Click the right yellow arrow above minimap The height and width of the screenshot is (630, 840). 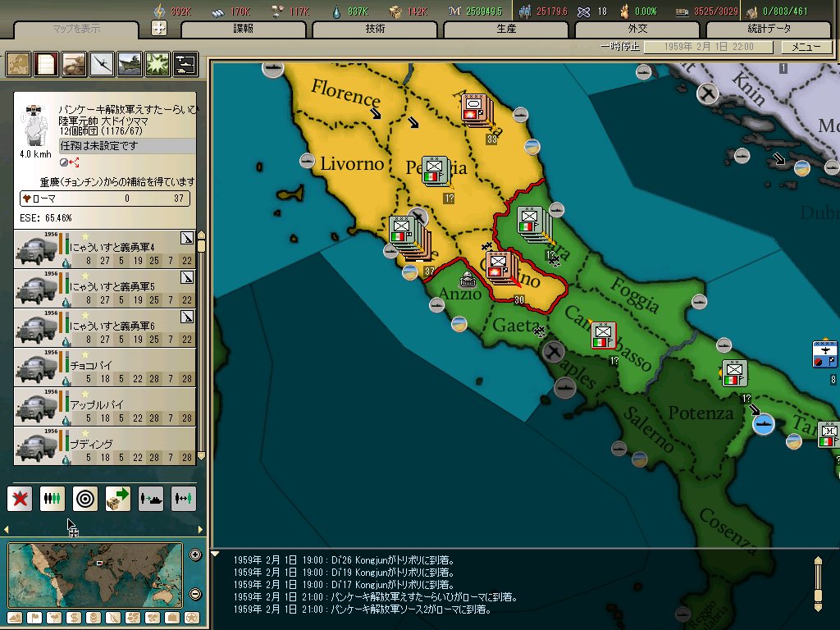click(200, 529)
